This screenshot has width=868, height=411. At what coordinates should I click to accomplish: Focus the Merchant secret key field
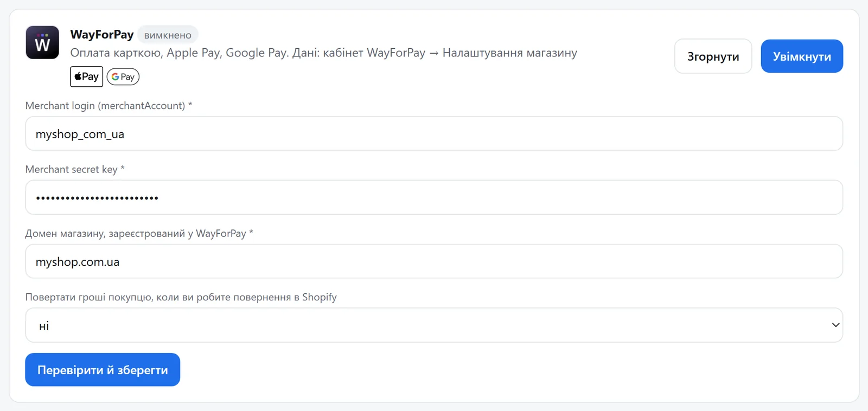tap(434, 197)
